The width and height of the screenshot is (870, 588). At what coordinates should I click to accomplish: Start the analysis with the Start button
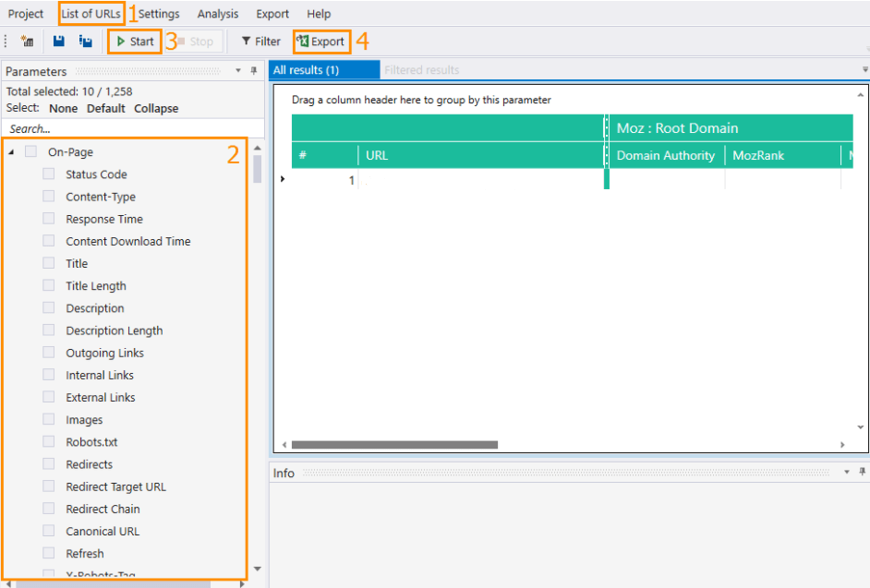[135, 42]
